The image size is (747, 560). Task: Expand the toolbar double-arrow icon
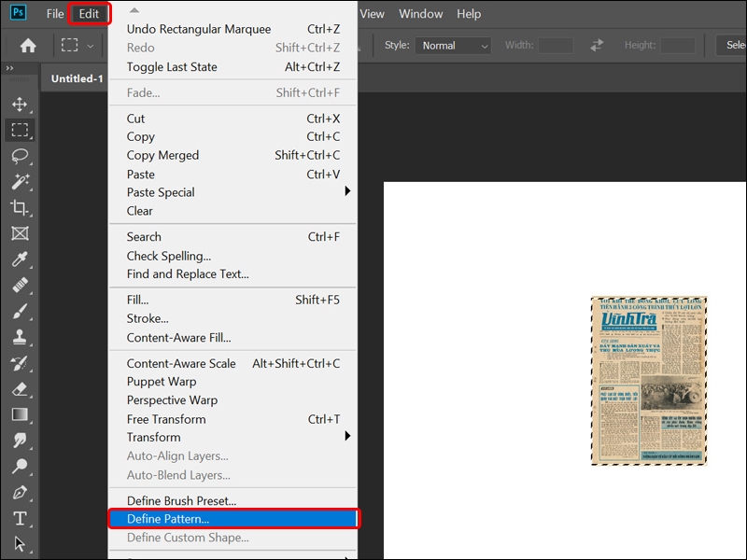[9, 68]
